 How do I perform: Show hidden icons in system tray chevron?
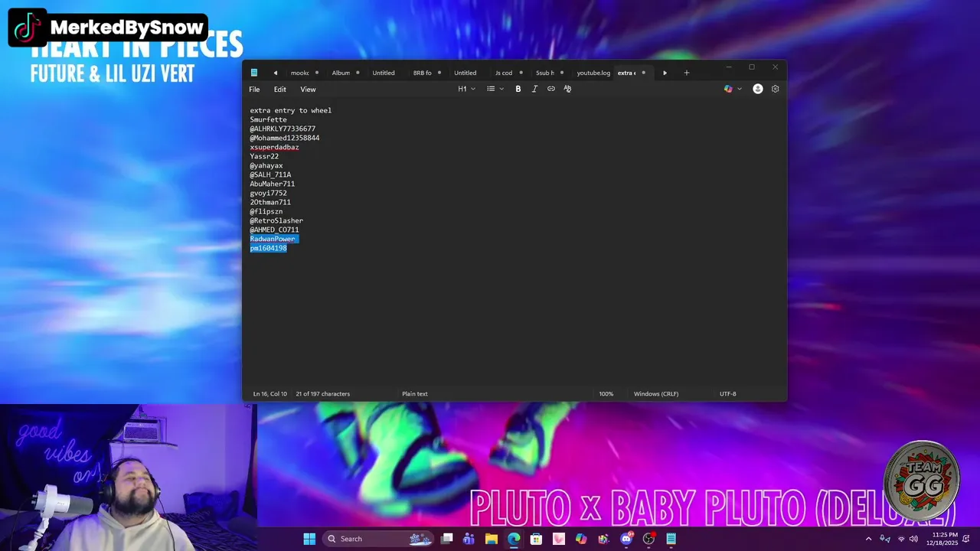click(868, 539)
